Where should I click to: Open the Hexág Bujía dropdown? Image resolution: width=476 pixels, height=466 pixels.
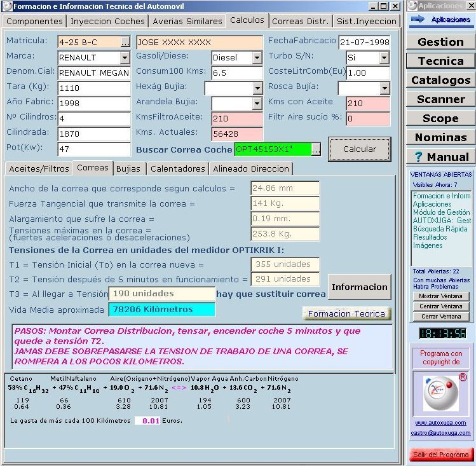click(257, 88)
